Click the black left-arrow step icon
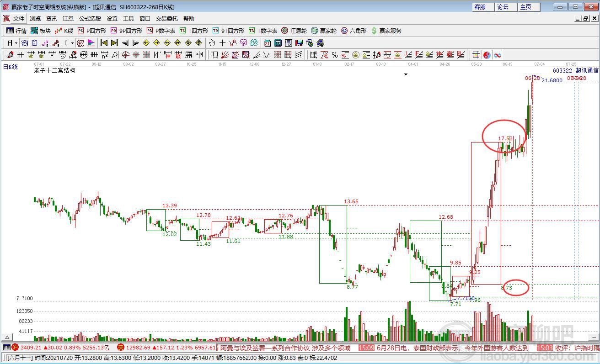 tap(125, 43)
